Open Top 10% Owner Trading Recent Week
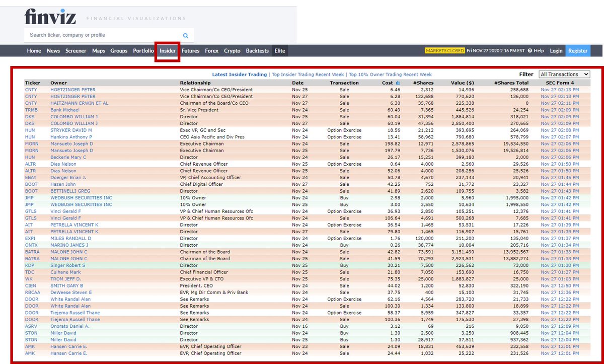Image resolution: width=604 pixels, height=364 pixels. pos(390,75)
